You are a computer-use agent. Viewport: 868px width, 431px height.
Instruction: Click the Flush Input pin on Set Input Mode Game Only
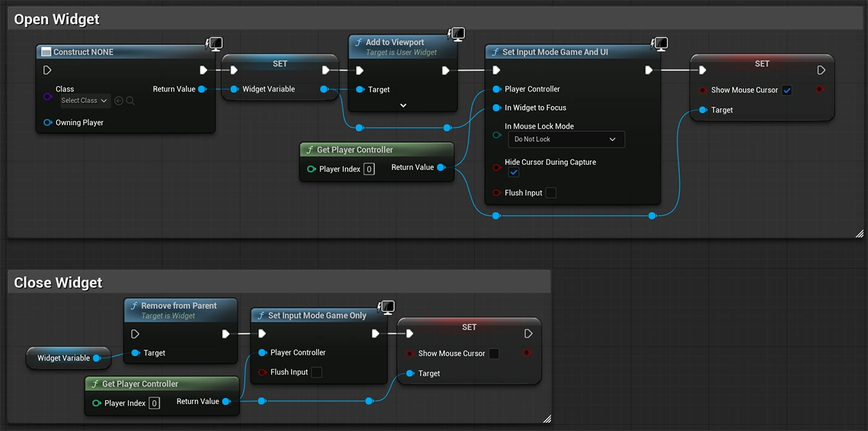point(262,372)
